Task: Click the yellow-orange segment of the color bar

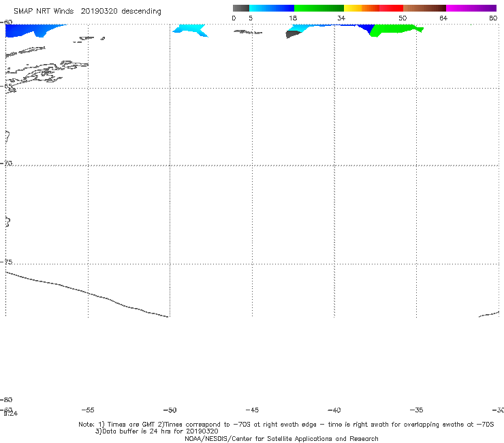Action: [x=361, y=8]
